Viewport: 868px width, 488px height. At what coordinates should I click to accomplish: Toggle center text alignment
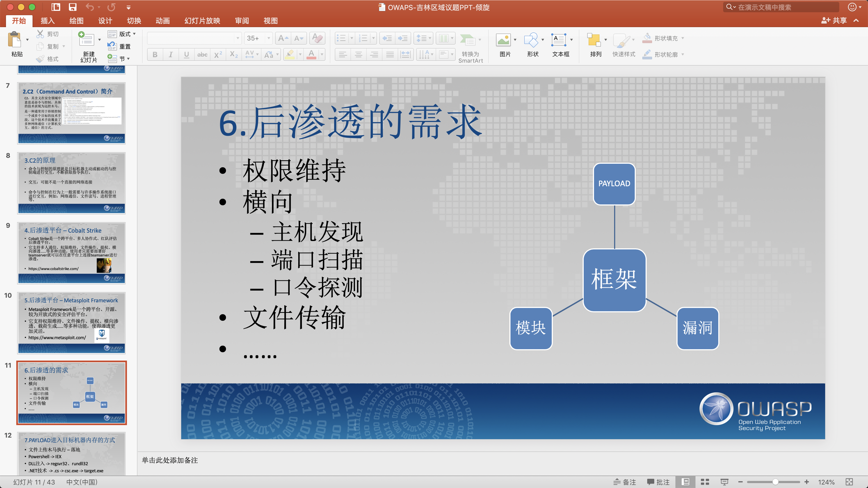(359, 54)
